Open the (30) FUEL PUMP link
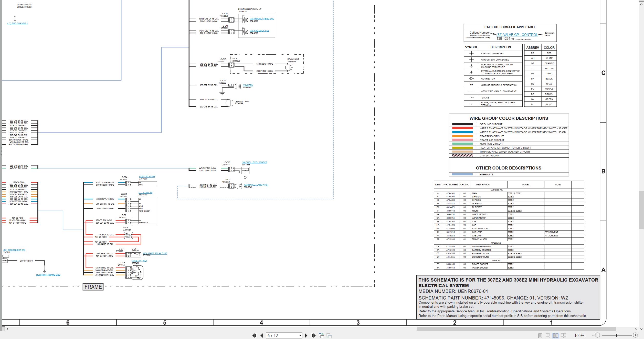 pyautogui.click(x=147, y=176)
